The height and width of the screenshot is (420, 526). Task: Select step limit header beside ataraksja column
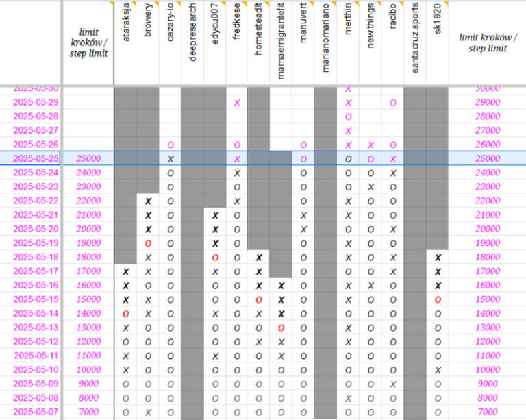pos(88,42)
